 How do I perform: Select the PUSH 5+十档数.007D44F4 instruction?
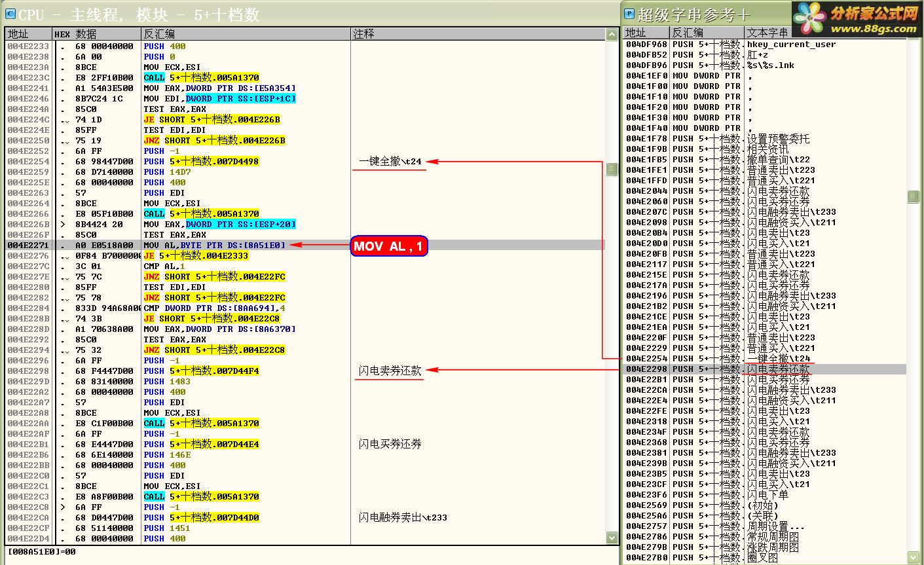coord(201,371)
